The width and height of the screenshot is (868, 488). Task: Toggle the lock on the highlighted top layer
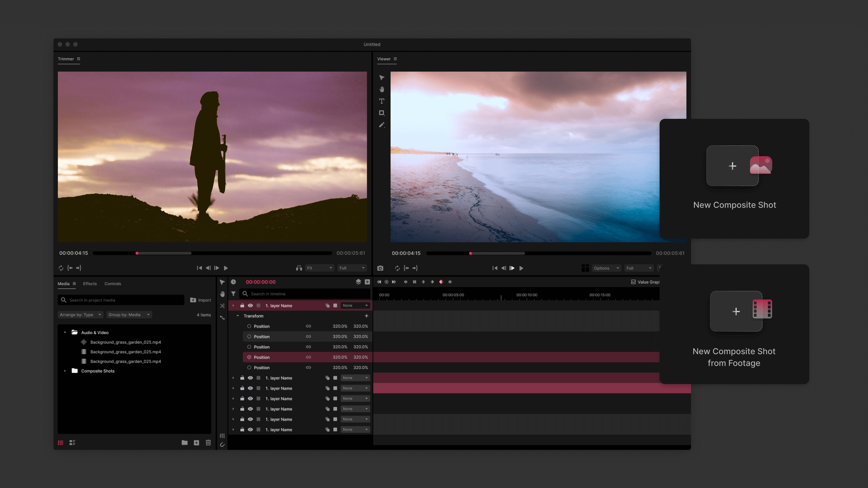(242, 305)
